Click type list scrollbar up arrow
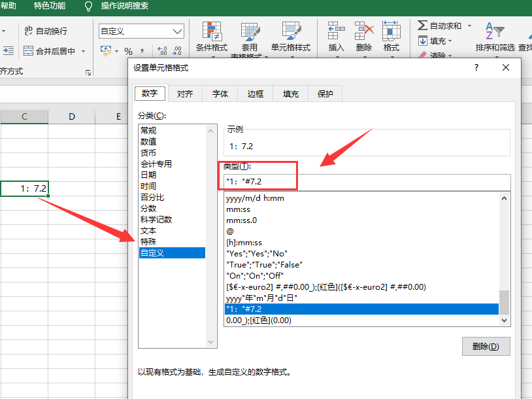 click(504, 198)
